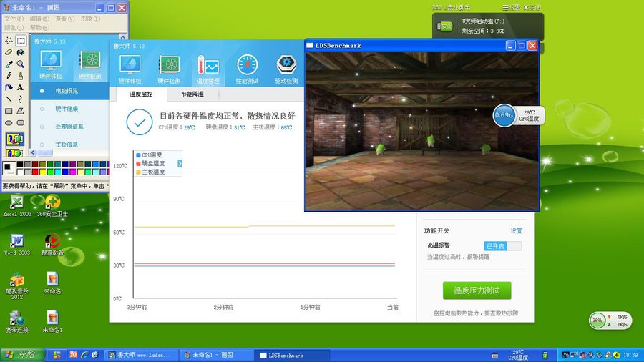Expand the temperature legend arrow

[180, 164]
